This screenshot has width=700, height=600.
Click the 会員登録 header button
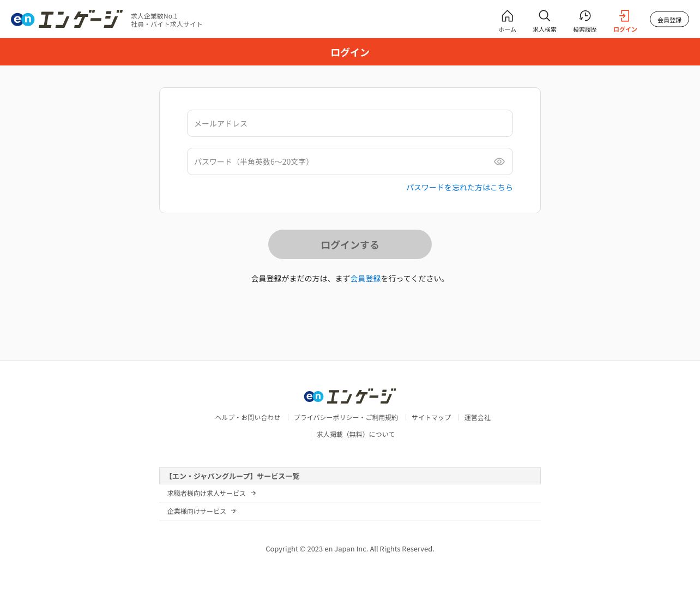tap(669, 19)
